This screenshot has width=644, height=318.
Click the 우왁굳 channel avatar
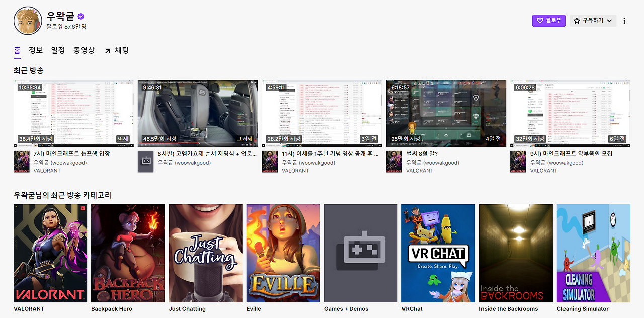pos(28,21)
